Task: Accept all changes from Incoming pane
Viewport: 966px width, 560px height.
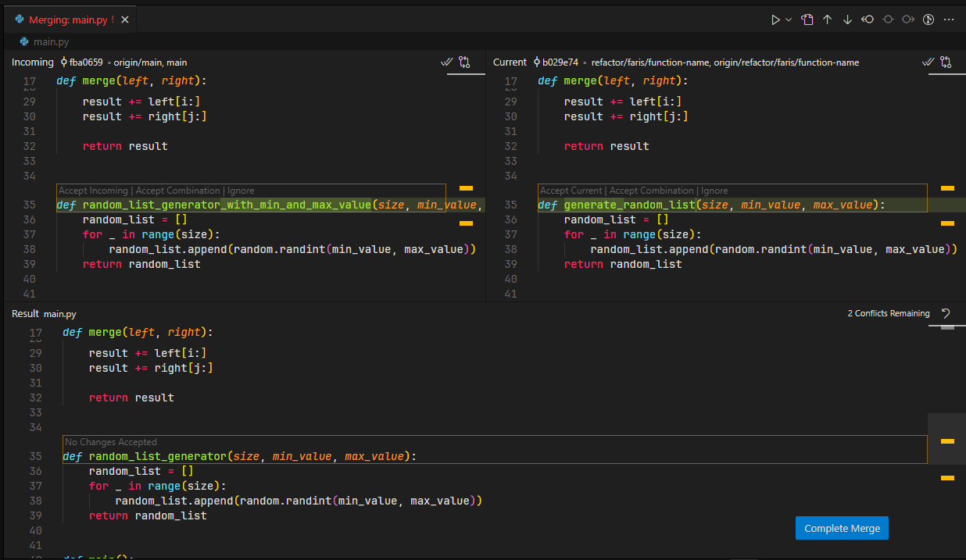Action: coord(446,62)
